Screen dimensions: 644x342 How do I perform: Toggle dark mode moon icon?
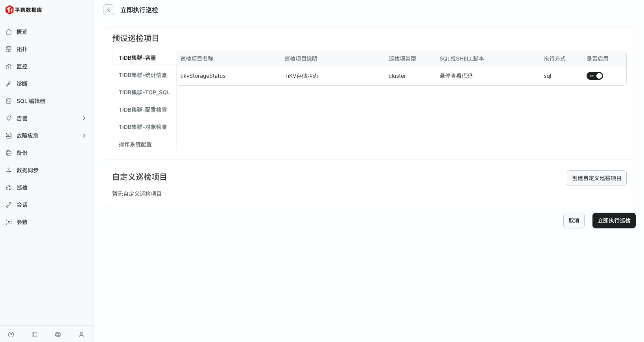pyautogui.click(x=35, y=335)
